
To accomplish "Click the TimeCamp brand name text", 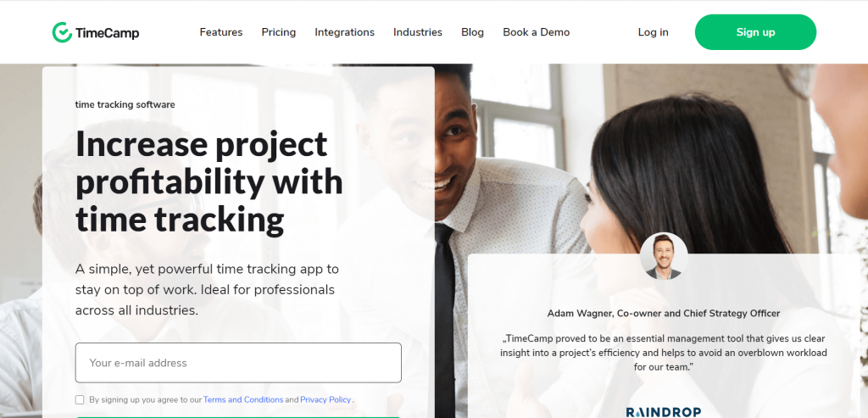I will tap(108, 33).
